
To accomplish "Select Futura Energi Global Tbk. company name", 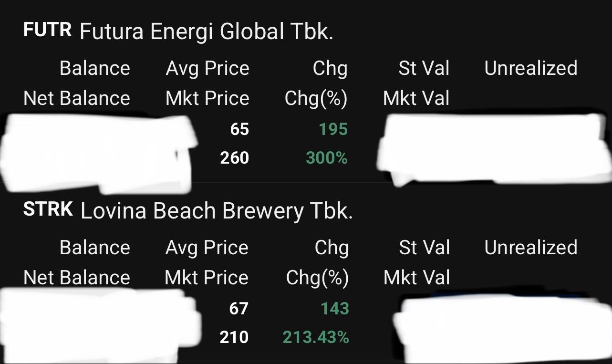I will [x=207, y=32].
